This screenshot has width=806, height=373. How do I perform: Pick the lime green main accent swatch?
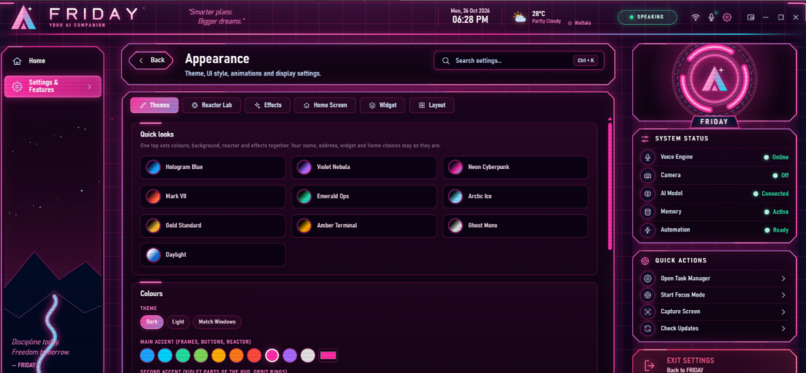pyautogui.click(x=201, y=356)
